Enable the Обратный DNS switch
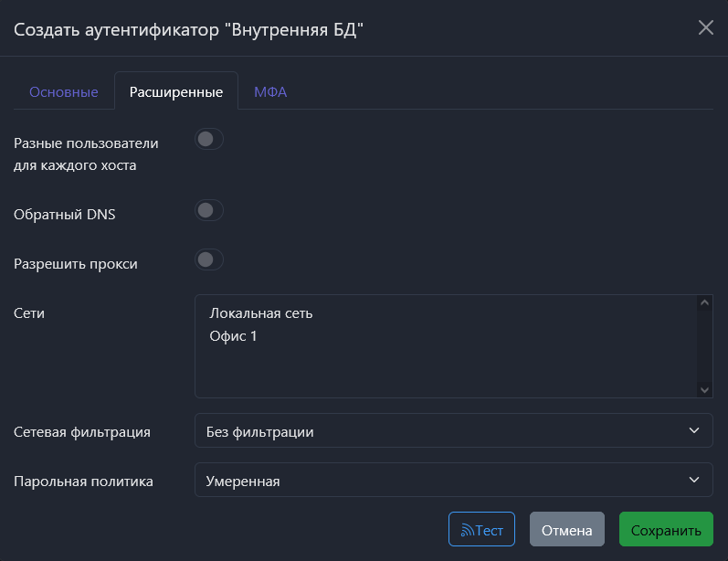Viewport: 728px width, 561px height. (209, 211)
